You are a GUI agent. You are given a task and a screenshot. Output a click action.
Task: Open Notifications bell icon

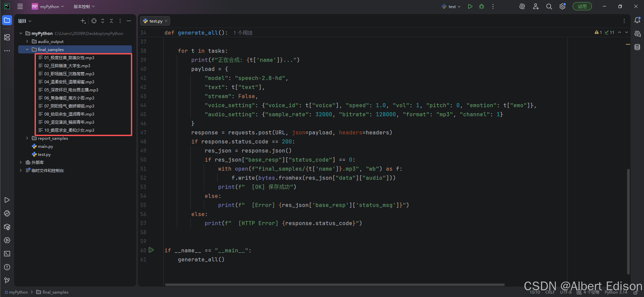click(637, 20)
